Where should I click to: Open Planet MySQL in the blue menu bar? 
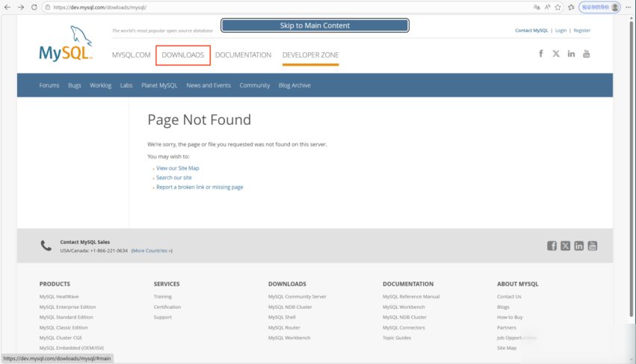coord(159,85)
